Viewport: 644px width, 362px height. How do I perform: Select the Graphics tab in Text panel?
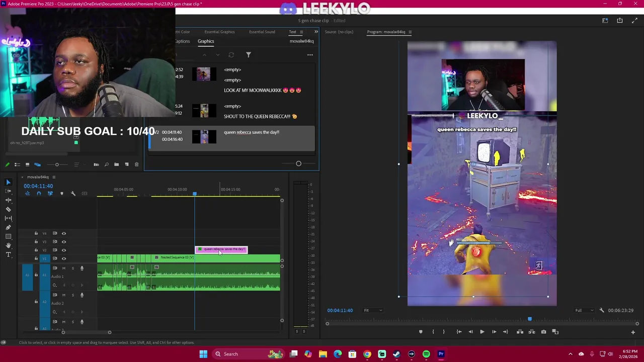206,41
